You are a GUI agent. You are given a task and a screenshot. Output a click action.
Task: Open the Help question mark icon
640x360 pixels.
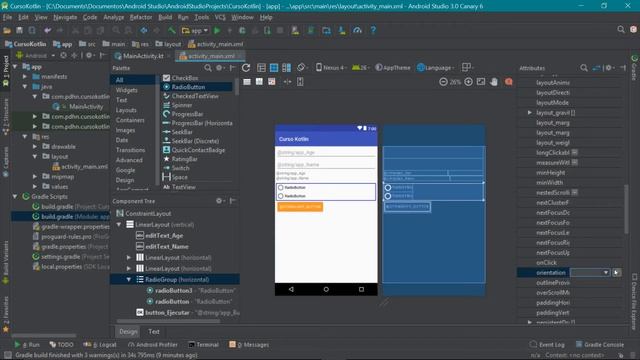[x=373, y=30]
